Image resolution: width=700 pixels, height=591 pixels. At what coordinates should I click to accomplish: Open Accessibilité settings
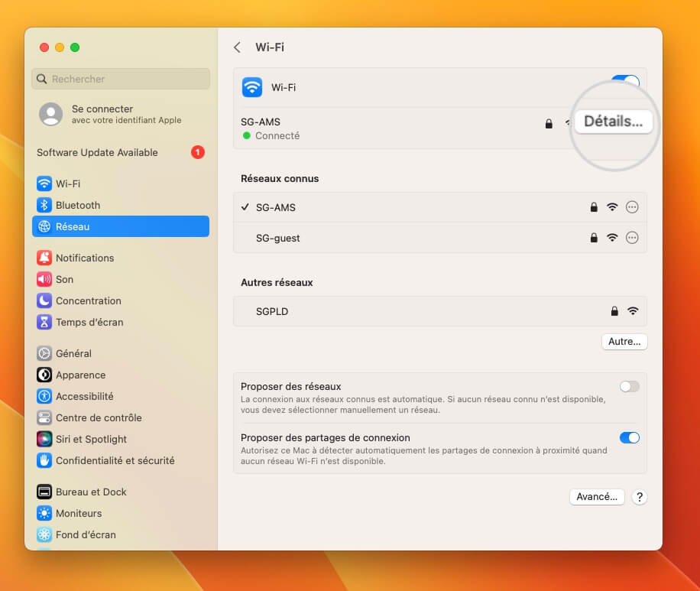point(121,396)
